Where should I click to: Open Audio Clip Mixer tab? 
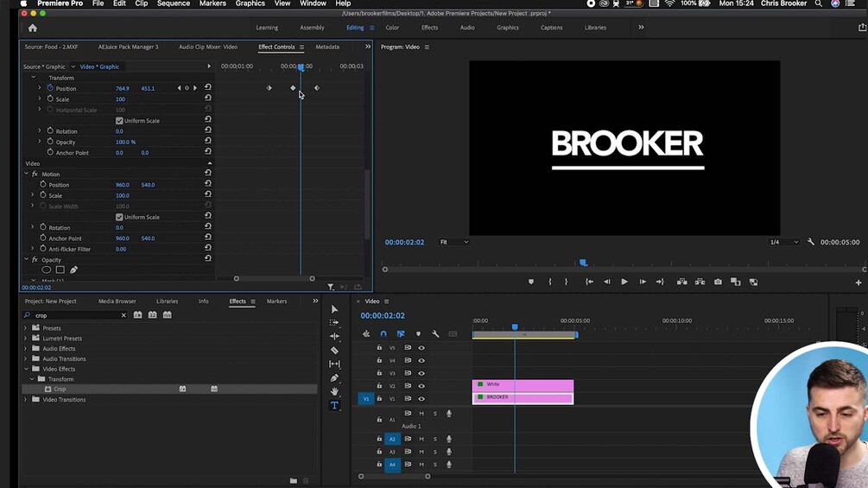point(207,47)
